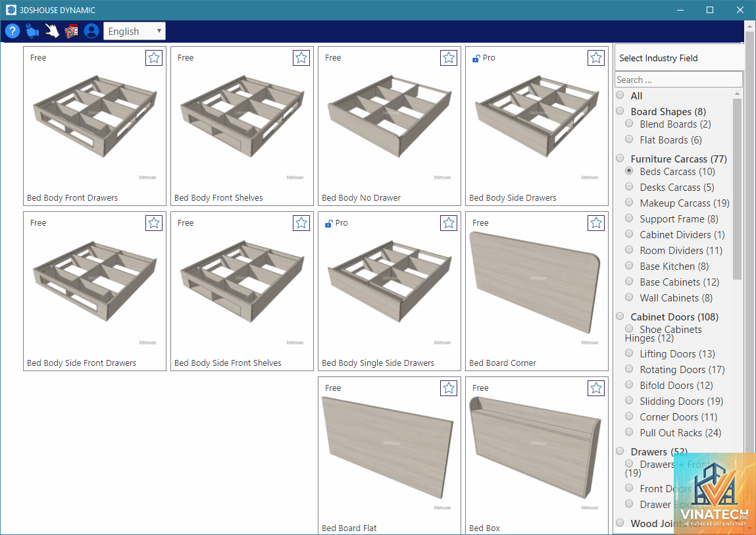Select the Drawers (52) category radio
This screenshot has height=535, width=756.
tap(620, 451)
